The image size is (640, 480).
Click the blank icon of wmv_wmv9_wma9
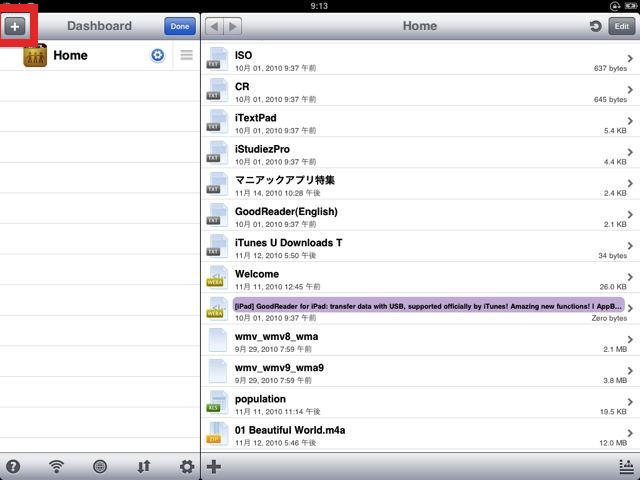pyautogui.click(x=218, y=371)
